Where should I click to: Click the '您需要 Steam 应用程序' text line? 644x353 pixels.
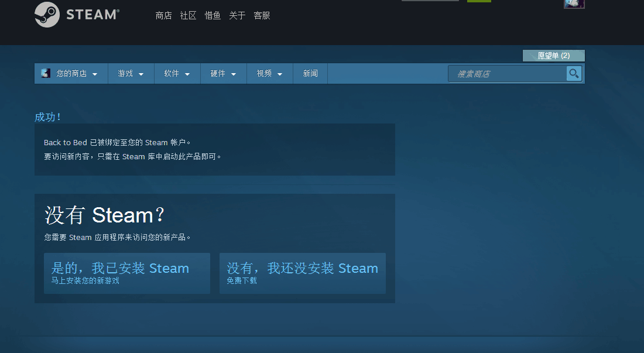coord(117,237)
